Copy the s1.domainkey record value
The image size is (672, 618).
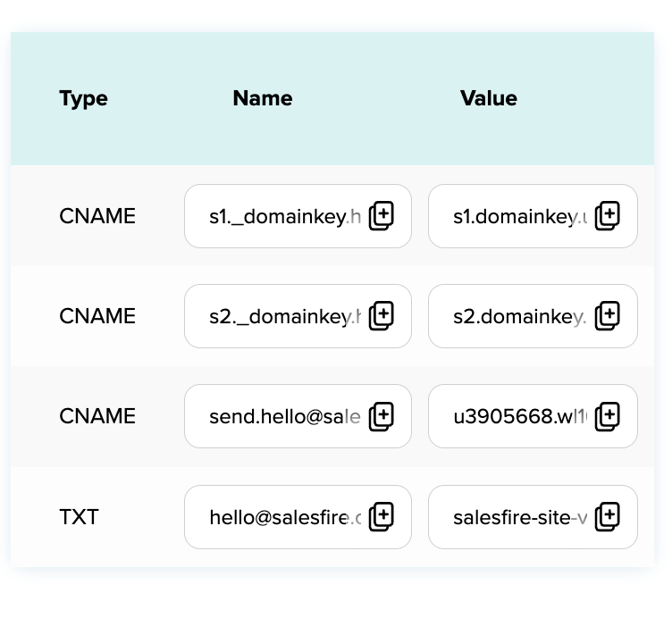[608, 216]
